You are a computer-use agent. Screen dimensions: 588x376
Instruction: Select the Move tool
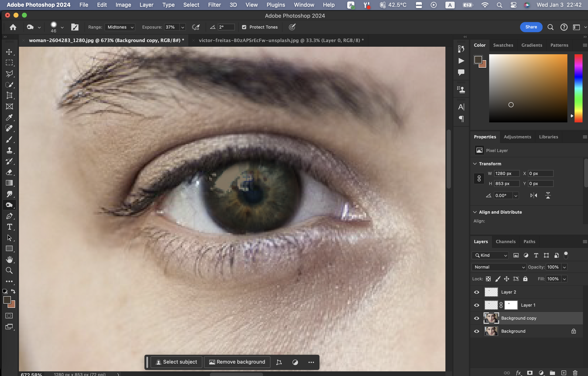coord(9,52)
